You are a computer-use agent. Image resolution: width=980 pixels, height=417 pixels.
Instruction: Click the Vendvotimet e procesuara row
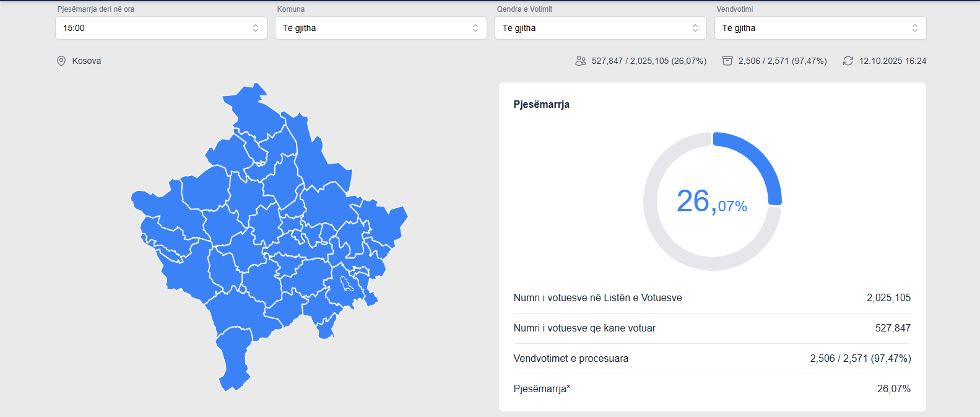pos(712,359)
